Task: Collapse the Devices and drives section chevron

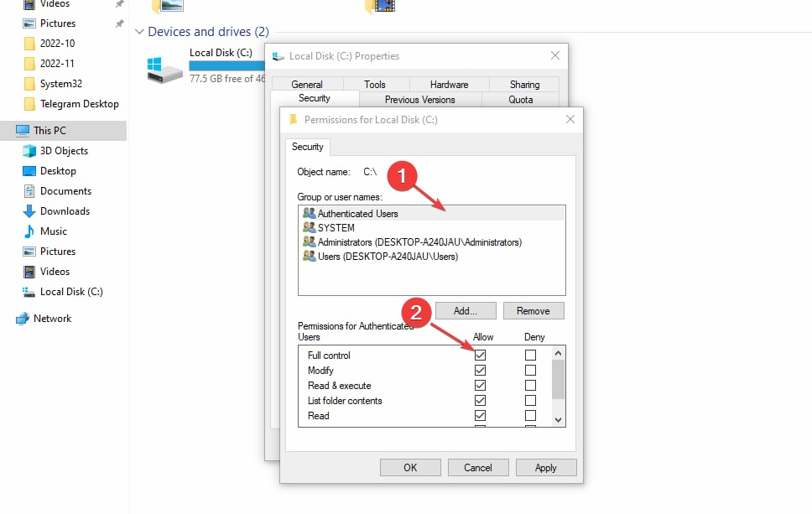Action: [139, 32]
